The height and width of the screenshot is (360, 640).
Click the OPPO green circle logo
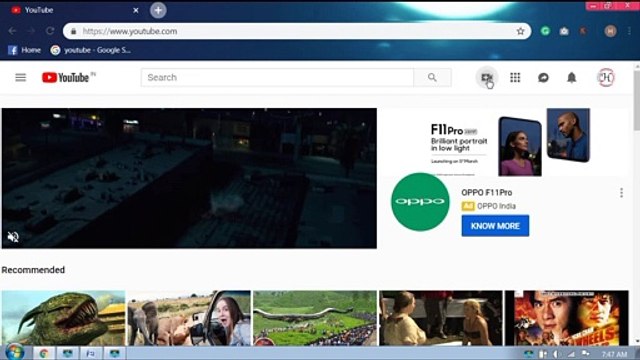click(x=420, y=202)
